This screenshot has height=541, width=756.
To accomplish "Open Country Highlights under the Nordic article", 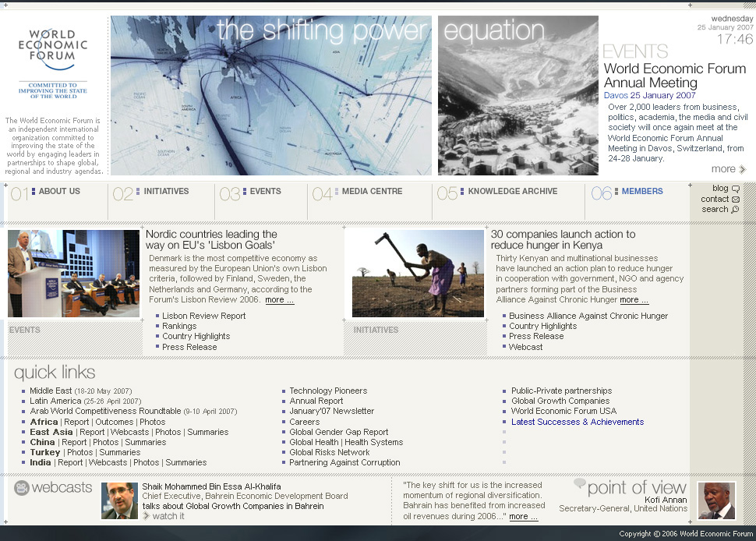I will click(x=196, y=336).
